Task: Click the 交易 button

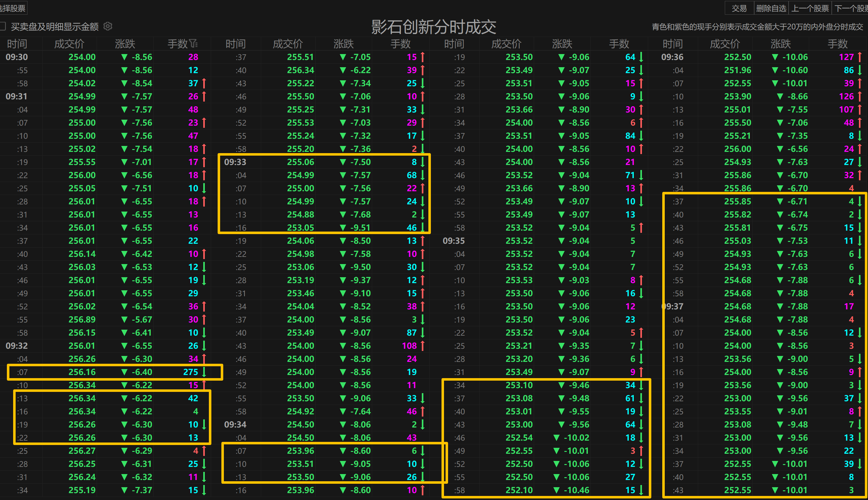Action: tap(739, 8)
